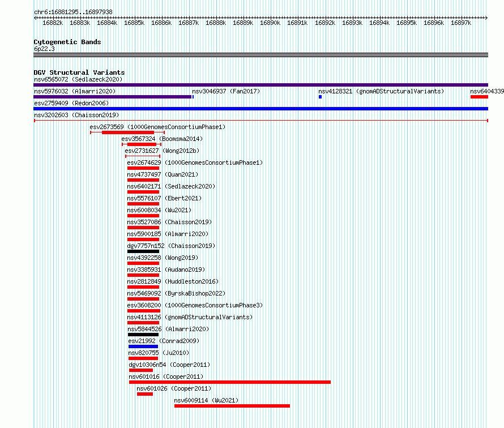Click the 6p22.3 cytogenetic band bar
Screen dimensions: 504x428
coord(260,55)
